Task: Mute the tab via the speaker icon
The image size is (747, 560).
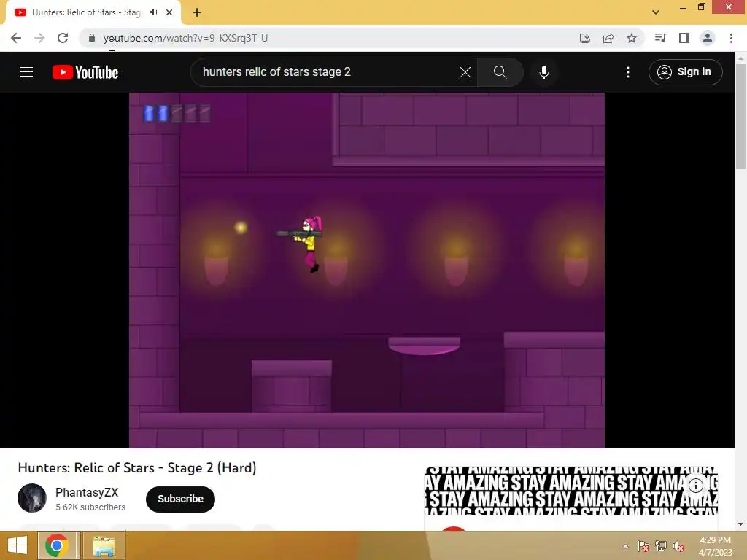Action: (153, 12)
